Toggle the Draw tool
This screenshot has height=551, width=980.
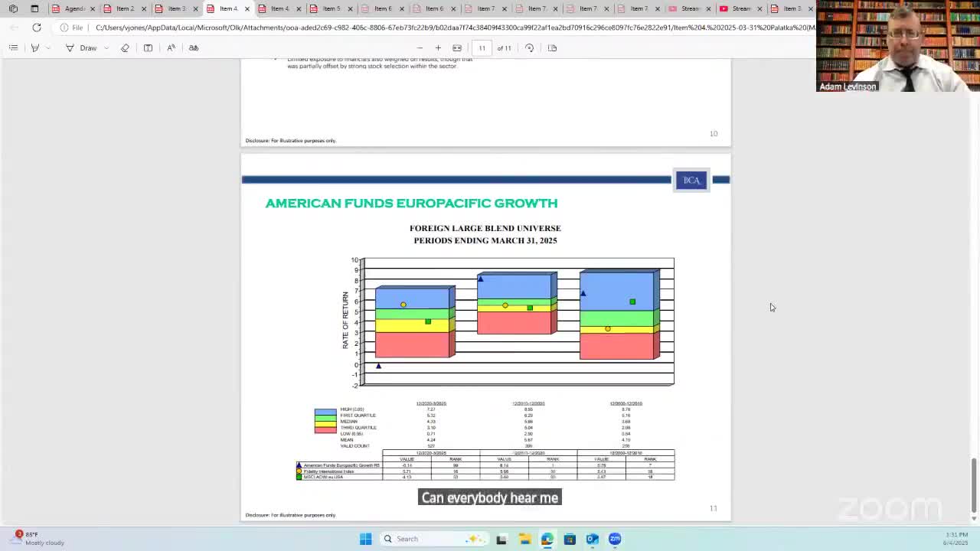click(82, 47)
